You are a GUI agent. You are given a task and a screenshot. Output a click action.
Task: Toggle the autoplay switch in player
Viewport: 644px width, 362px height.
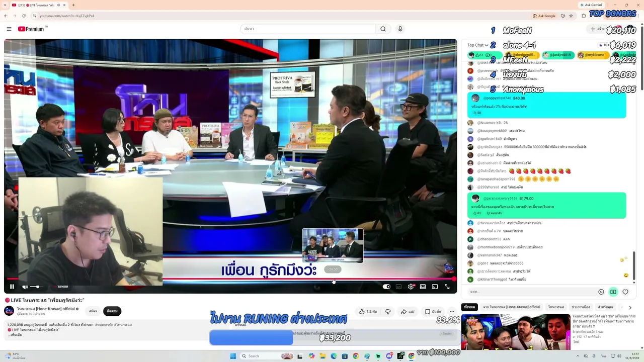(x=386, y=287)
